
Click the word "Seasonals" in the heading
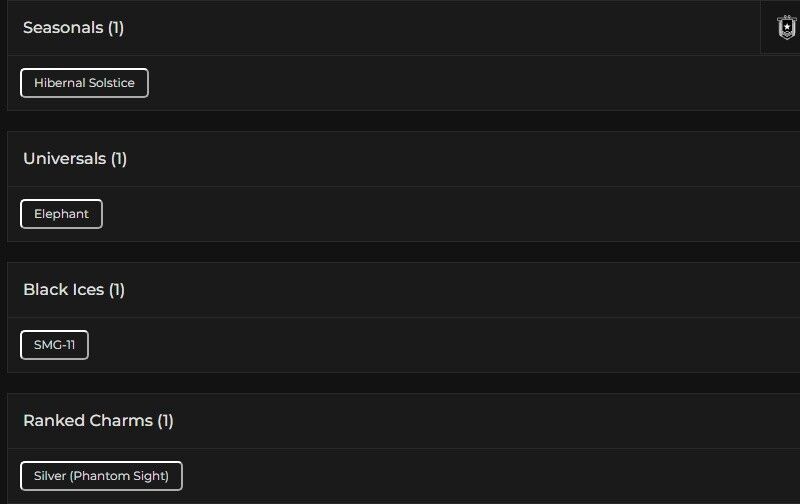click(63, 28)
